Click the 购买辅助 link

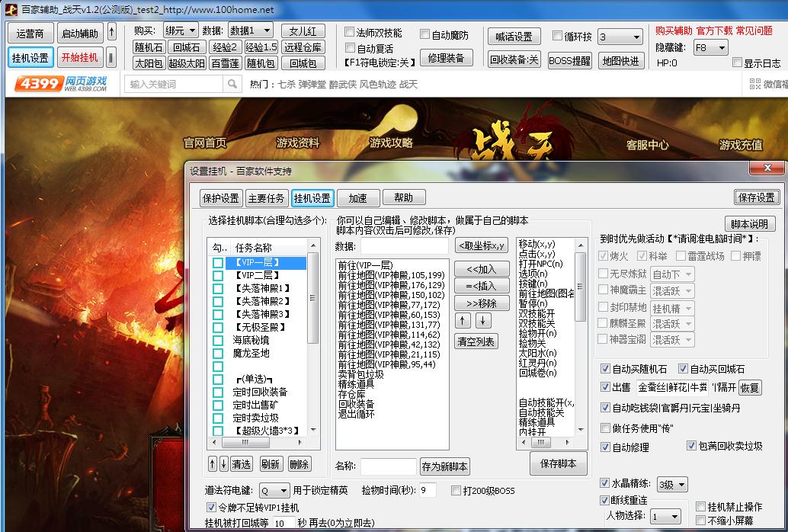pos(674,30)
